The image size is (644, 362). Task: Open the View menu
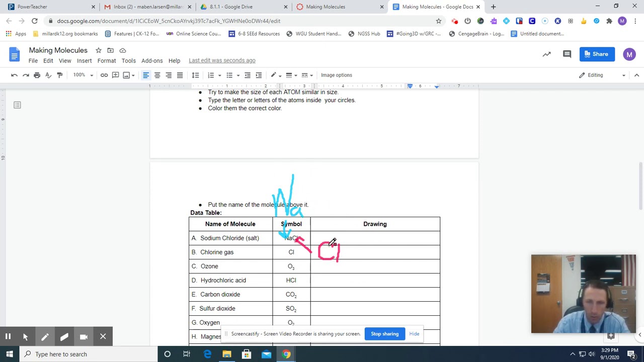[x=65, y=60]
